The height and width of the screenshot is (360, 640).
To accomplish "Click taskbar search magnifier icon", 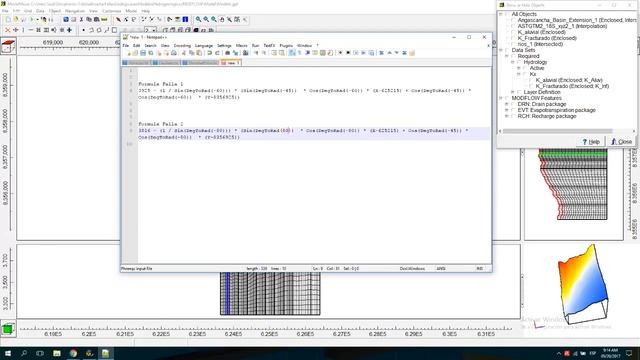I will [24, 353].
